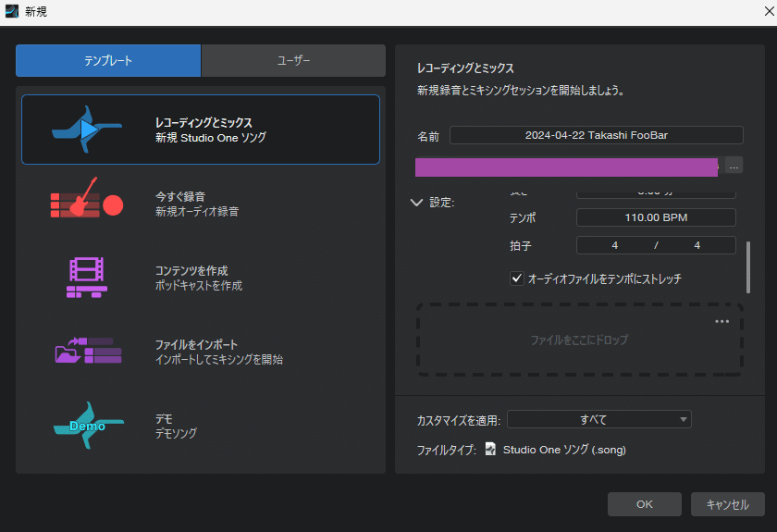Click the レコーディングとミックス template icon

pos(87,130)
